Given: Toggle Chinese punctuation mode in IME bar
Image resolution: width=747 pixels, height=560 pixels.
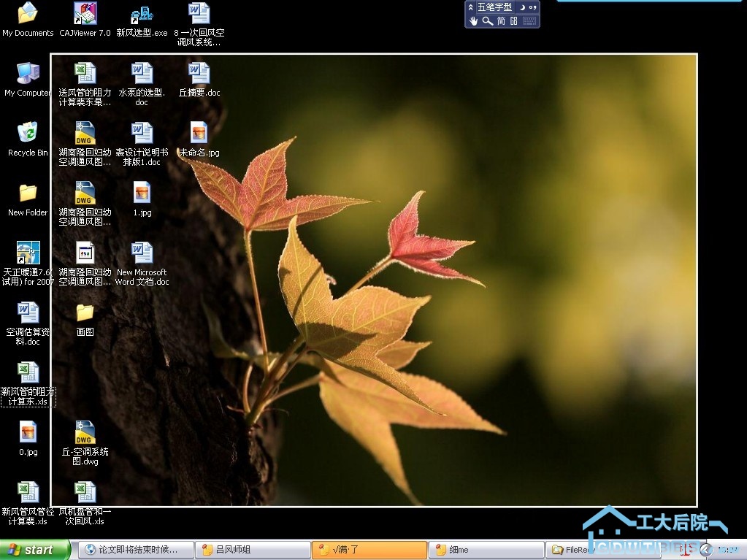Looking at the screenshot, I should [x=532, y=7].
